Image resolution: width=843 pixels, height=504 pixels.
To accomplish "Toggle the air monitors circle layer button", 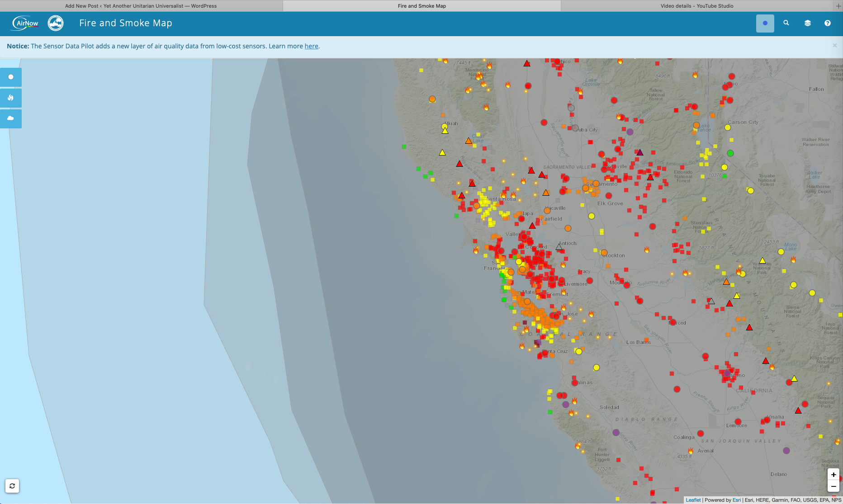I will pos(11,77).
